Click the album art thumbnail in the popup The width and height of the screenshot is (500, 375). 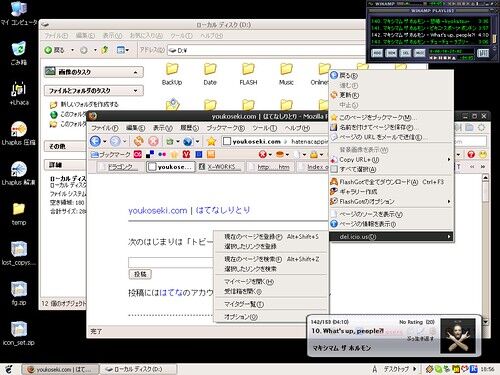tap(458, 336)
